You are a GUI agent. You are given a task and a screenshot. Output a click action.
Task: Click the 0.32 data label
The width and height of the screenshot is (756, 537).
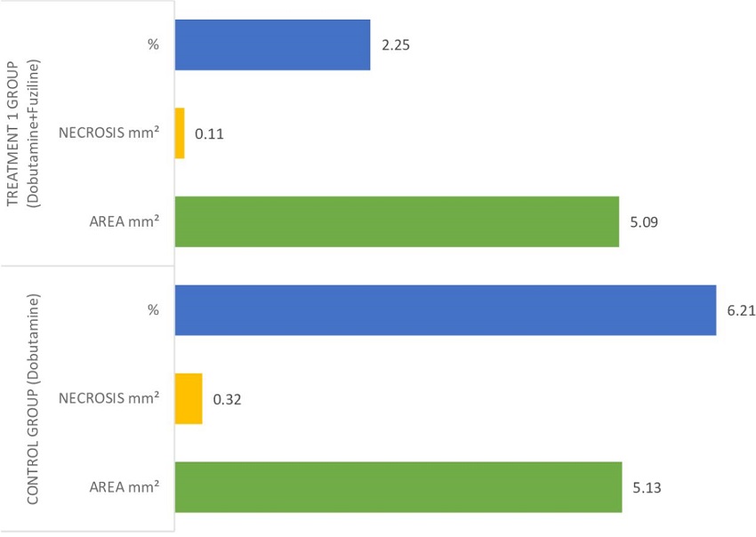coord(227,399)
